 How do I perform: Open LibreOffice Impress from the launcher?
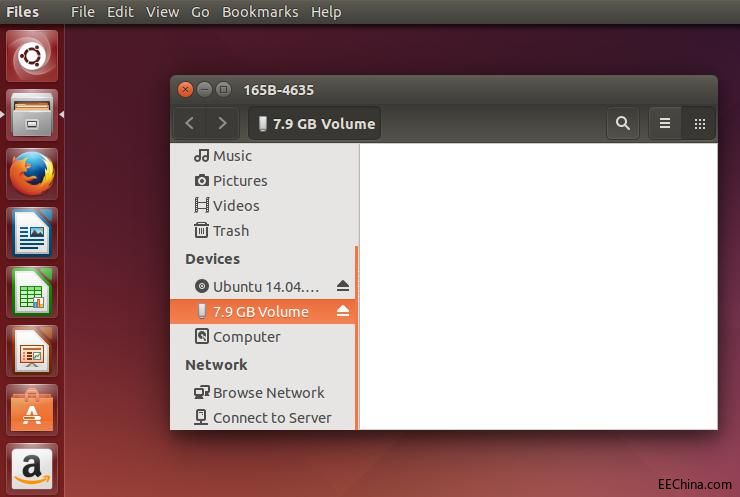click(x=32, y=351)
